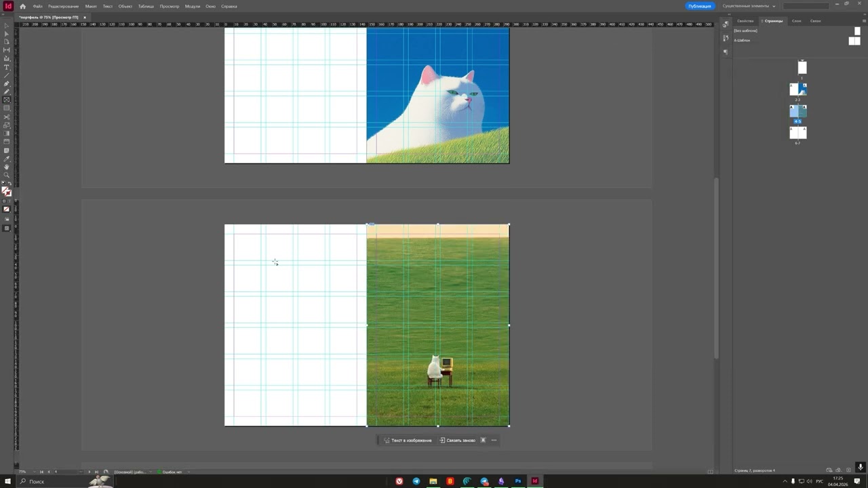This screenshot has width=868, height=488.
Task: Select the Gap tool
Action: (x=7, y=50)
